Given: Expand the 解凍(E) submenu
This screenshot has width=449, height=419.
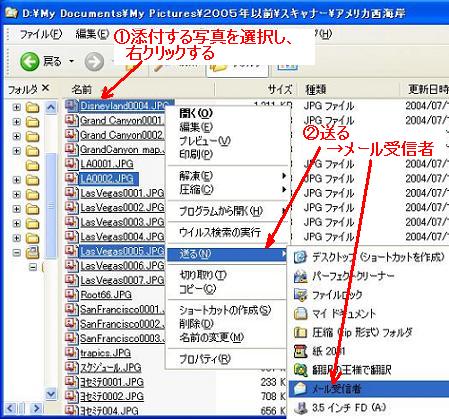Looking at the screenshot, I should pos(228,175).
